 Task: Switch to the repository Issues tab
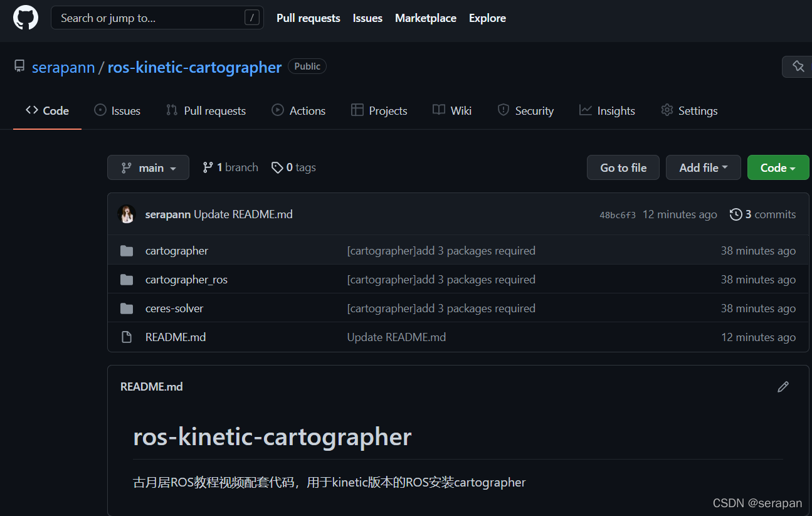117,110
